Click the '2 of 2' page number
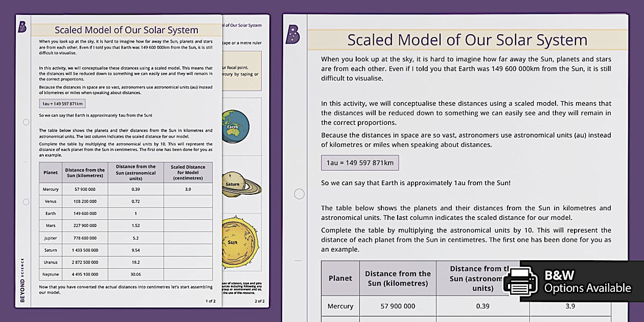The height and width of the screenshot is (322, 644). pyautogui.click(x=260, y=301)
